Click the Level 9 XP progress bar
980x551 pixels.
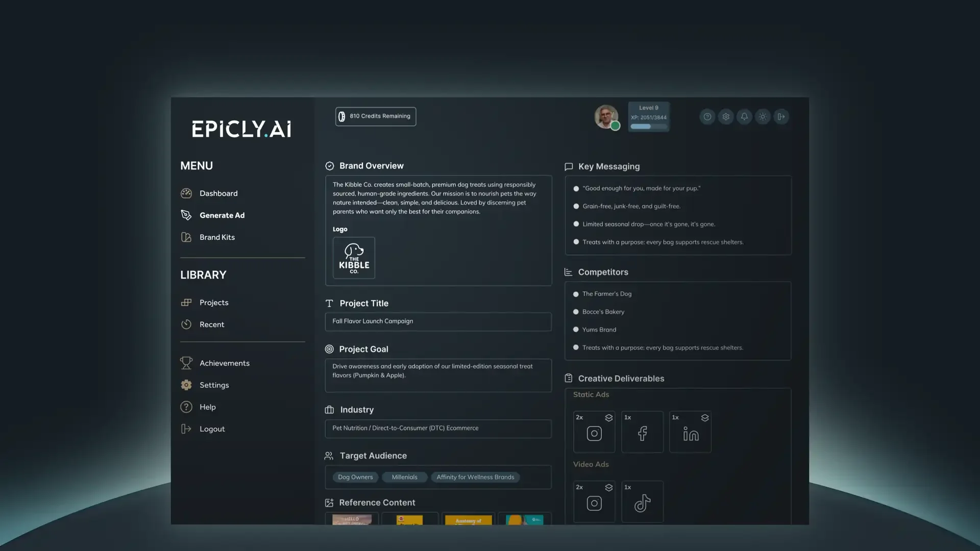pos(648,126)
